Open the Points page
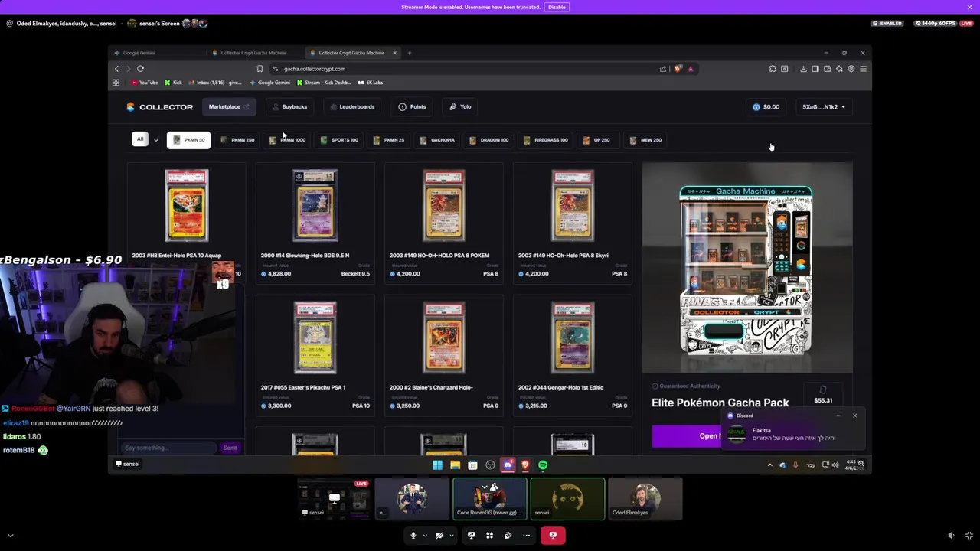 pos(413,107)
